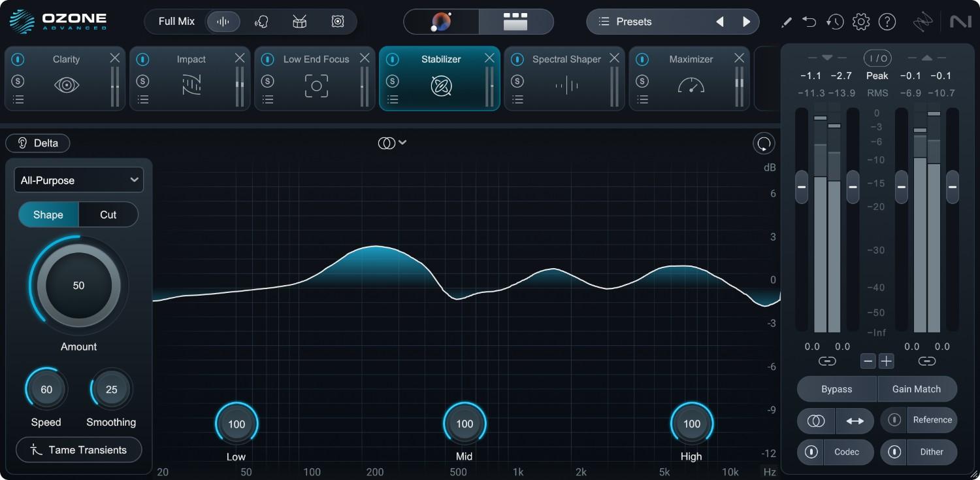Click the help question mark icon
The height and width of the screenshot is (480, 980).
887,22
